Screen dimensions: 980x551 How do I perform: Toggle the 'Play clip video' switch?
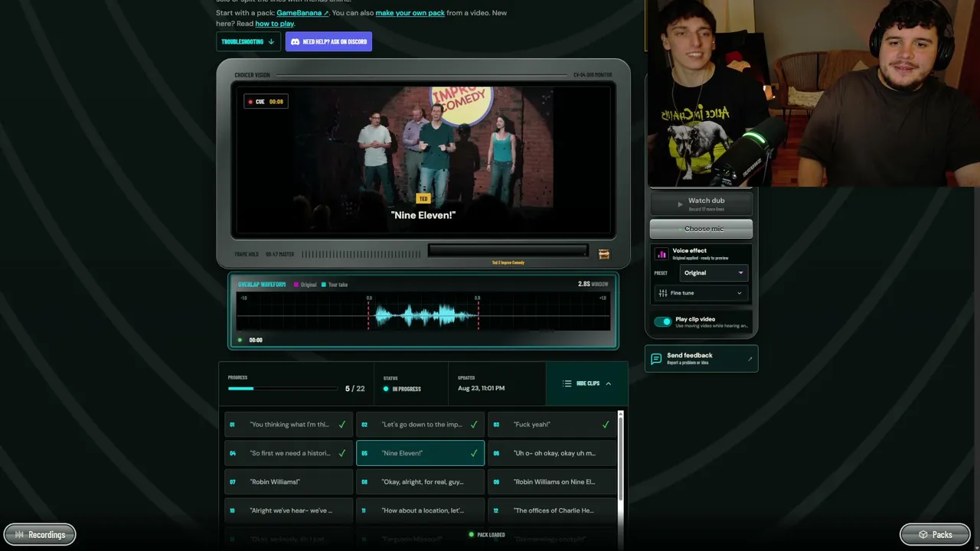663,321
